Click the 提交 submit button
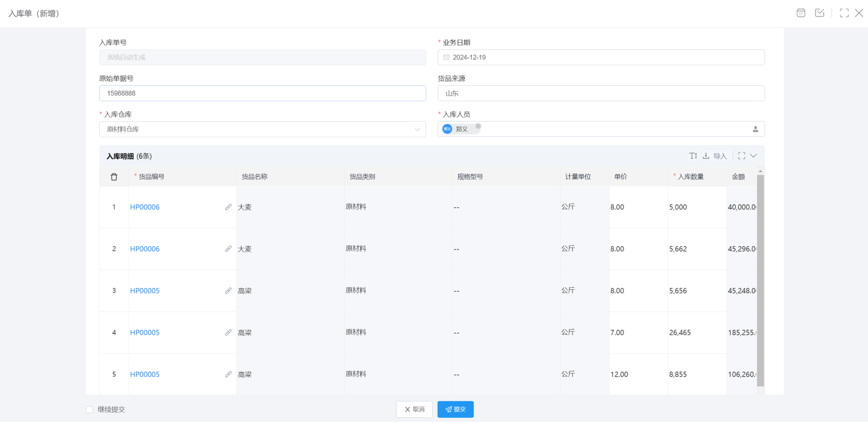The width and height of the screenshot is (868, 422). coord(455,410)
